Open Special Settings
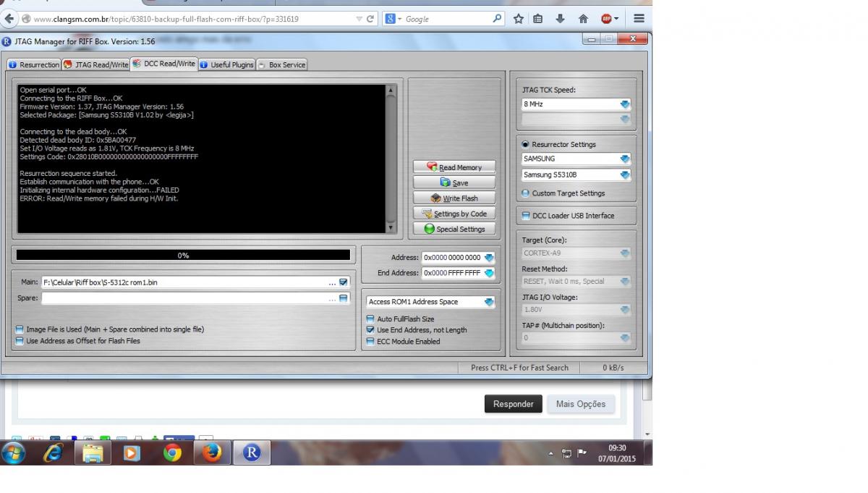 (454, 229)
